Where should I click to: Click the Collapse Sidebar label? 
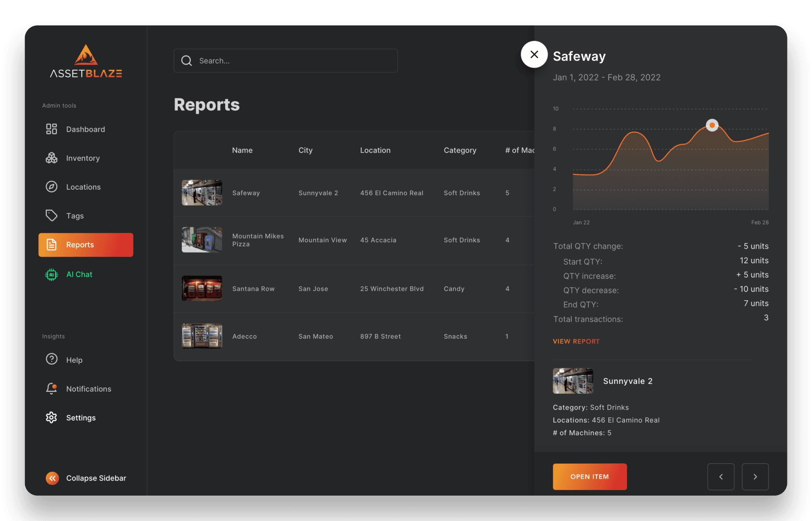pyautogui.click(x=96, y=478)
